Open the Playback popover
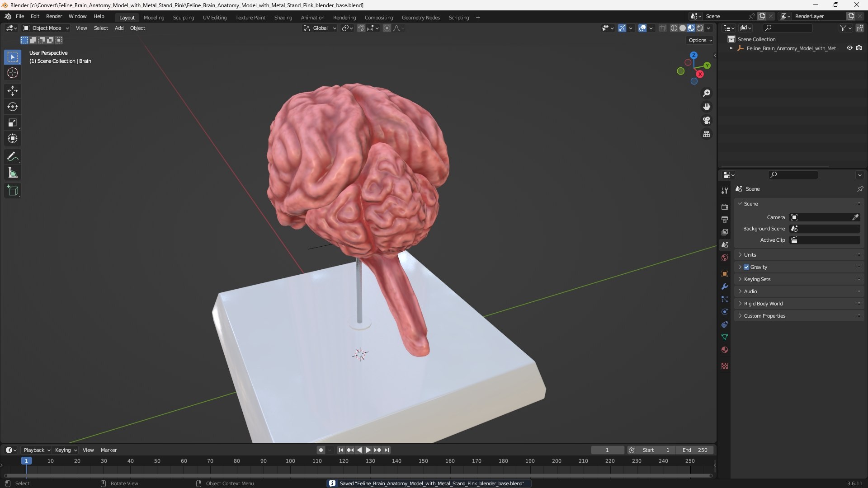 (37, 450)
